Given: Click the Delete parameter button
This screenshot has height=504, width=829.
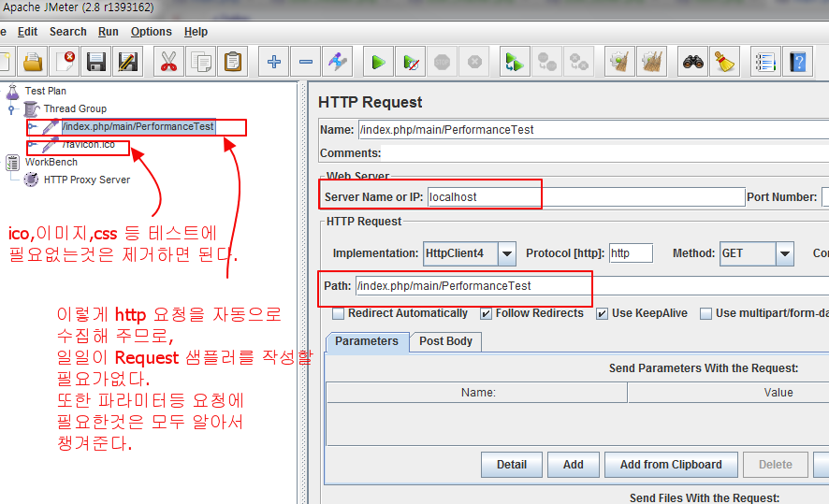Looking at the screenshot, I should 776,465.
